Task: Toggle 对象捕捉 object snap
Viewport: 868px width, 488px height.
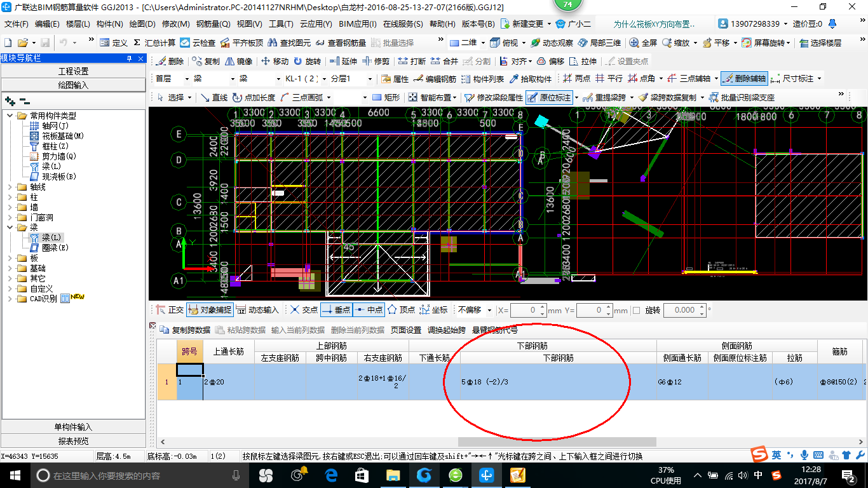Action: pyautogui.click(x=210, y=310)
